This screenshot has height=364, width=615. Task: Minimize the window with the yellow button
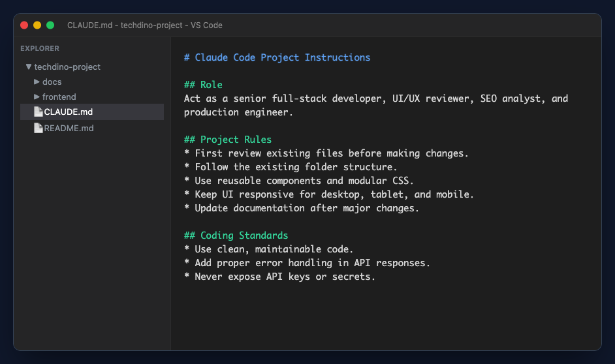pyautogui.click(x=37, y=25)
